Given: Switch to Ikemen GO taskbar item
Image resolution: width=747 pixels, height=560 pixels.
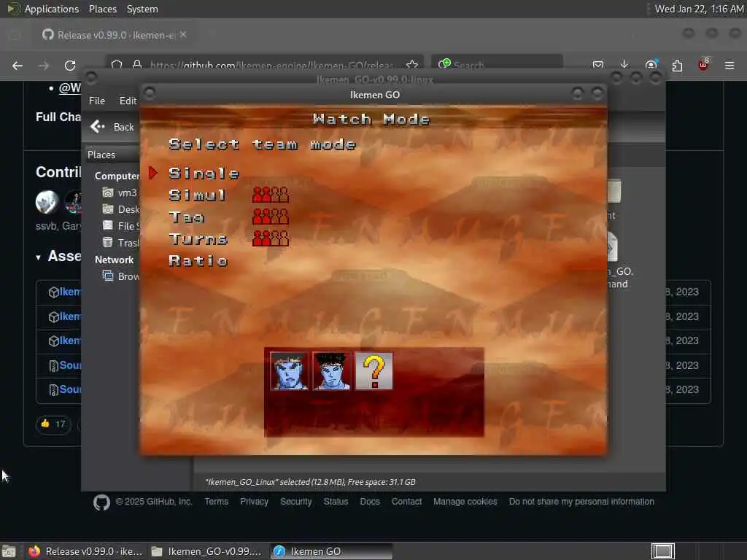Looking at the screenshot, I should [332, 551].
